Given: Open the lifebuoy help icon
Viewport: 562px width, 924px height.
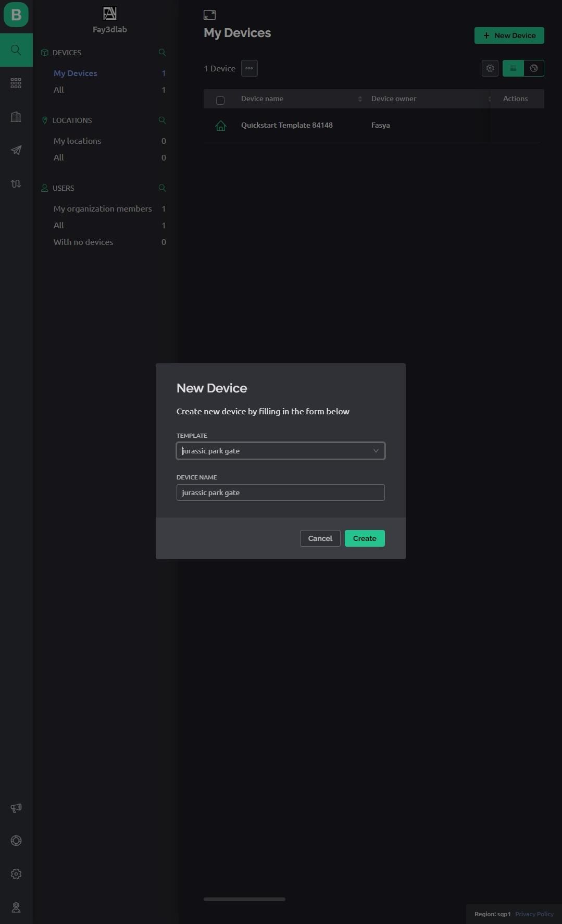Looking at the screenshot, I should [16, 841].
